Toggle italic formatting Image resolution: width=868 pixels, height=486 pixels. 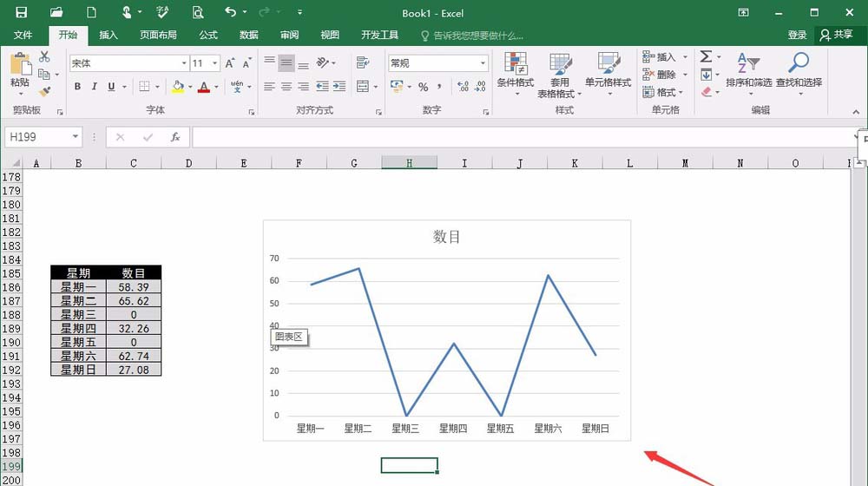94,86
